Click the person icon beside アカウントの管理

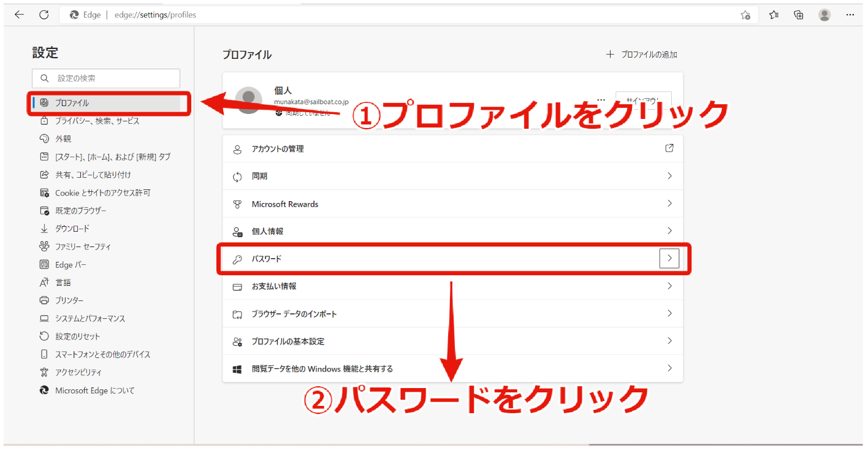click(237, 149)
